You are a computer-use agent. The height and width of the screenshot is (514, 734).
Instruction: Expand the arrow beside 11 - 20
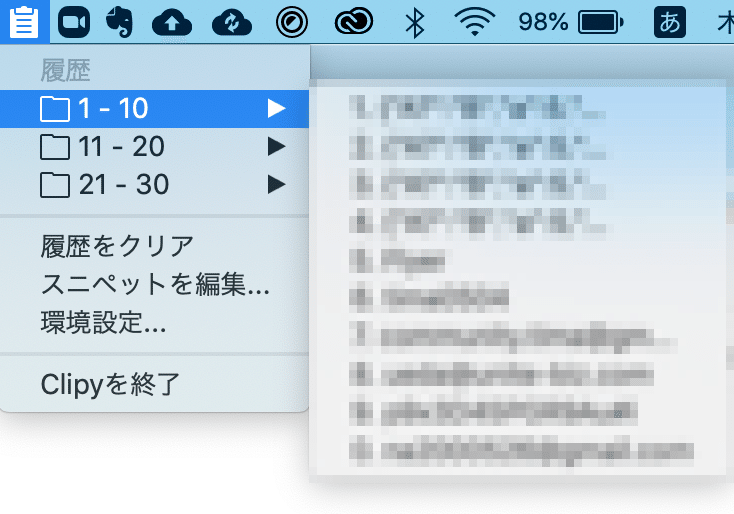(276, 147)
